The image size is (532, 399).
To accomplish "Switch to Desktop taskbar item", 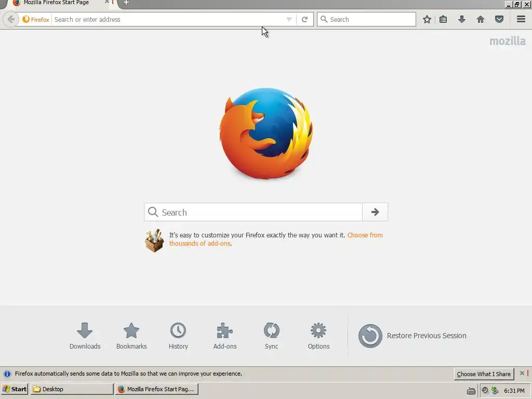I will [x=72, y=389].
